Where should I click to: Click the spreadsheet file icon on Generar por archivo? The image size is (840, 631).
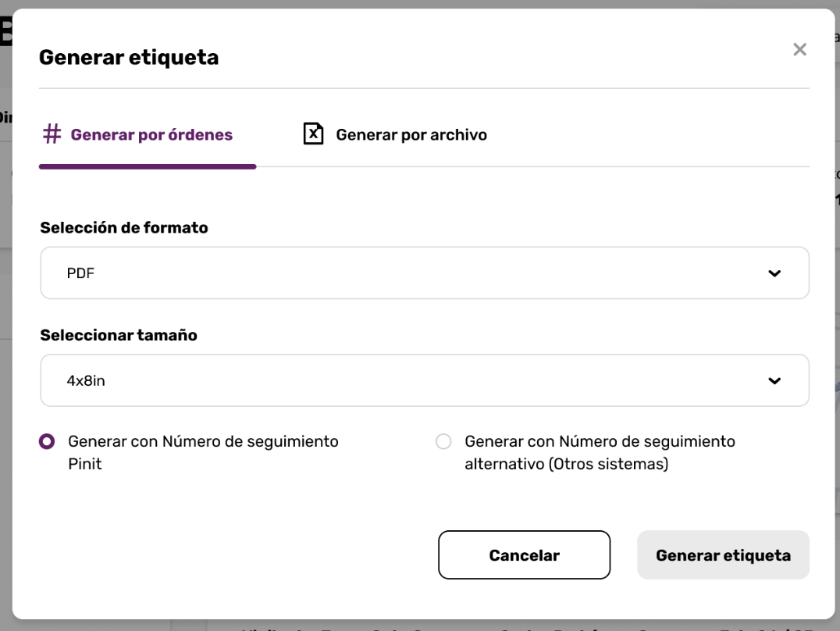(313, 134)
